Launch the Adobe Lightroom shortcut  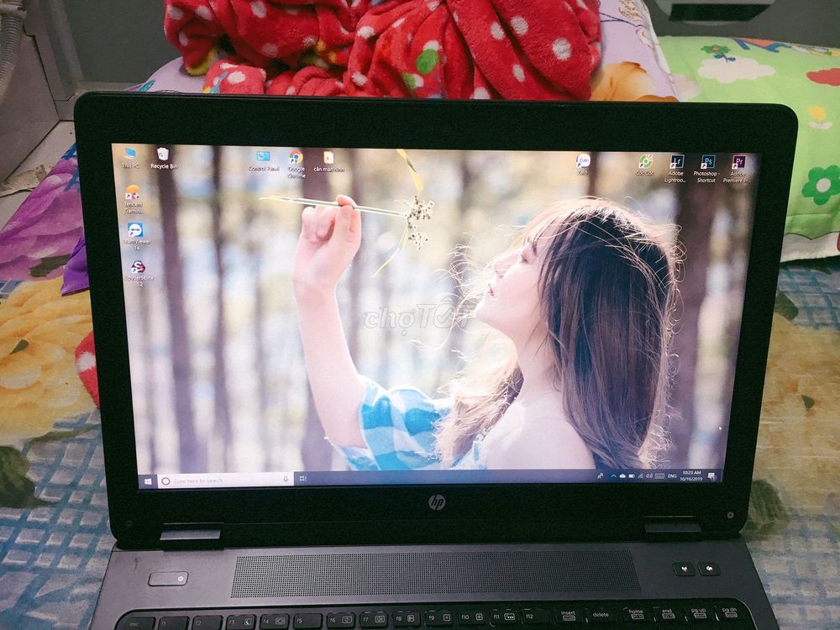675,169
